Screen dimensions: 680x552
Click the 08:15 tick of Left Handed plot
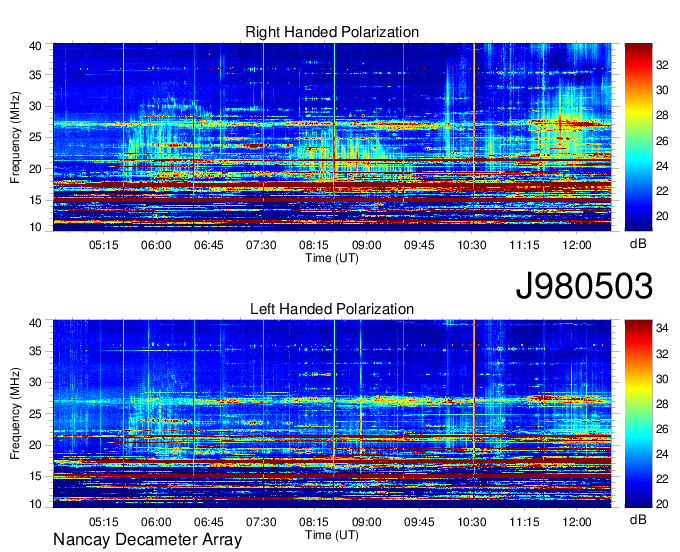point(314,522)
